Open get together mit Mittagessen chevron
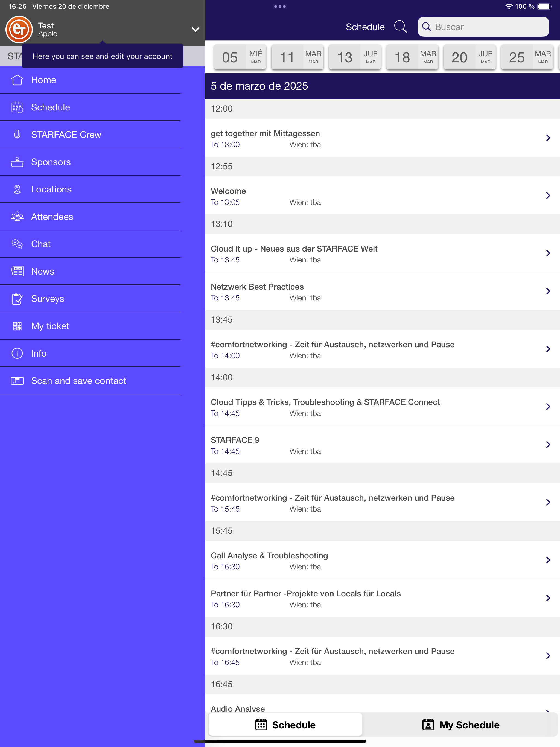Viewport: 560px width, 747px height. coord(548,138)
